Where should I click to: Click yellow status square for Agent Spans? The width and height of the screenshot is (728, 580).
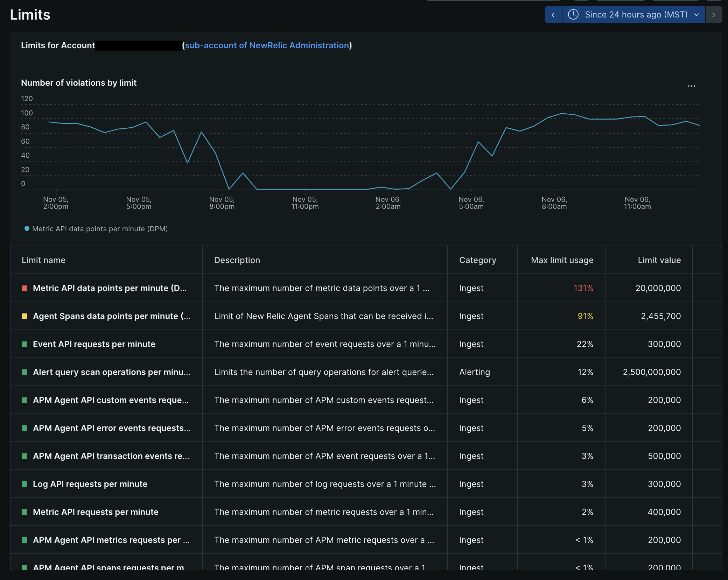point(24,316)
